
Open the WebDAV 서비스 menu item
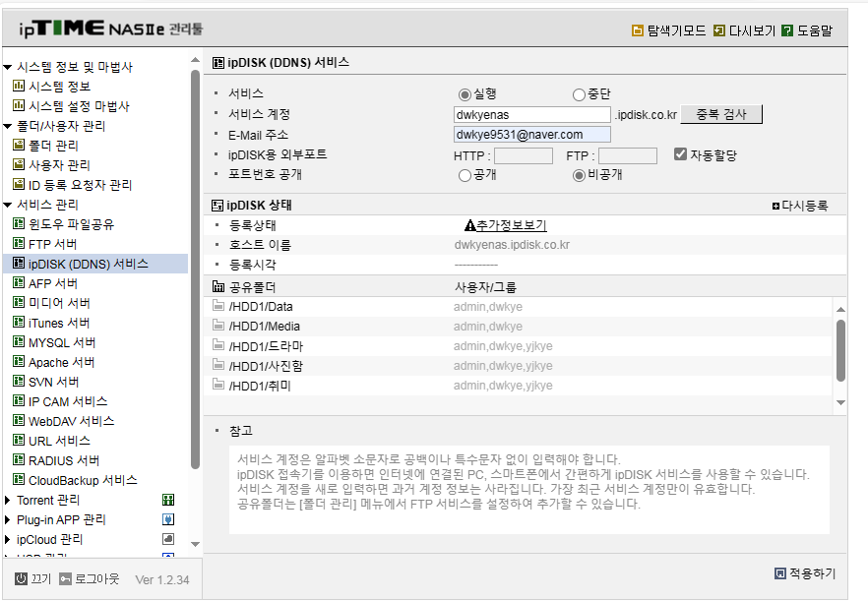click(72, 421)
